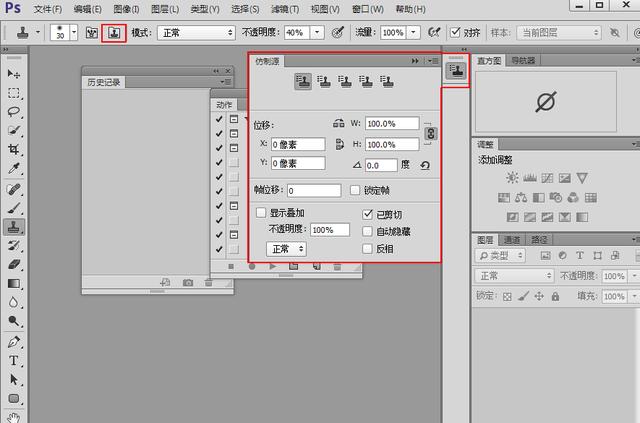The width and height of the screenshot is (640, 423).
Task: Create snapshot in History panel
Action: pyautogui.click(x=188, y=283)
